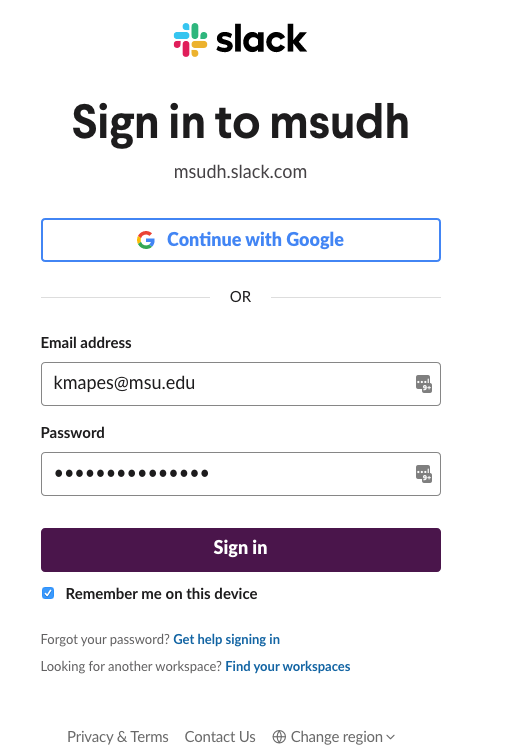Expand the chevron next to Change region
This screenshot has height=754, width=523.
tap(390, 737)
